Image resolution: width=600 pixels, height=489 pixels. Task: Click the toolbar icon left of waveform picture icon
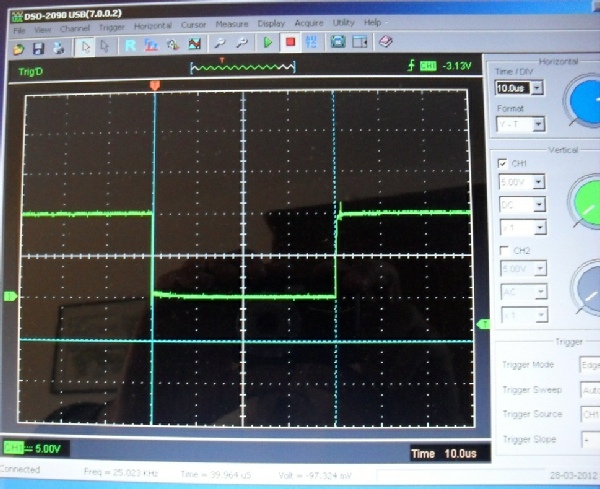[173, 44]
